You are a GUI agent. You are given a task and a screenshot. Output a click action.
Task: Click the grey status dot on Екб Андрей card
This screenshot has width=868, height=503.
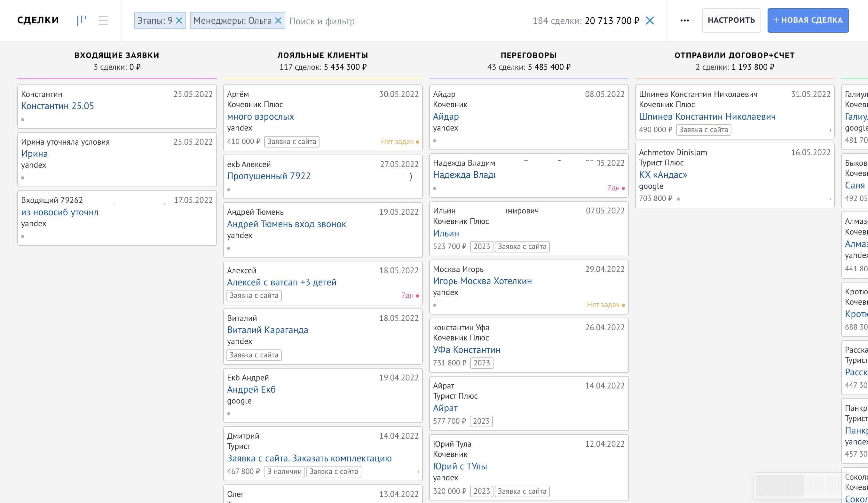click(x=229, y=414)
